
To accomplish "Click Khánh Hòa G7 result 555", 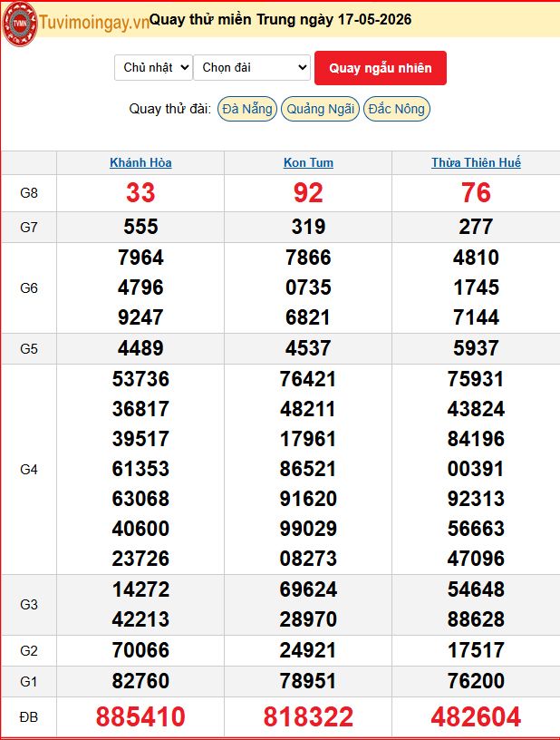I will 140,227.
